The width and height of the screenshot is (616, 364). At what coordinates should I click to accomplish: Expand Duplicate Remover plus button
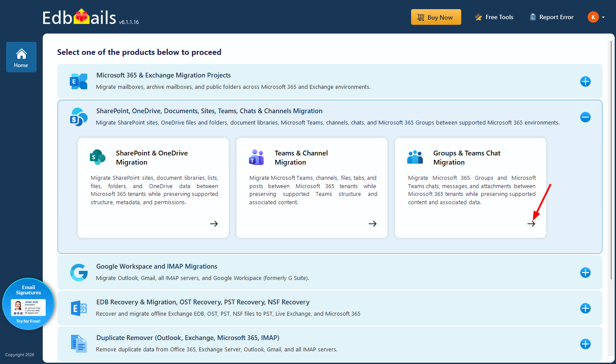[585, 344]
